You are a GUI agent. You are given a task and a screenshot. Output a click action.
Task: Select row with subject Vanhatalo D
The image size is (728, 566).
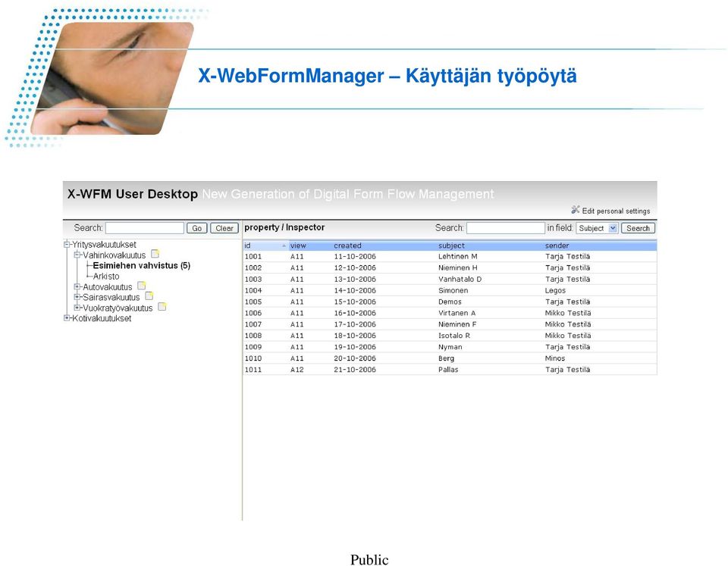(450, 280)
